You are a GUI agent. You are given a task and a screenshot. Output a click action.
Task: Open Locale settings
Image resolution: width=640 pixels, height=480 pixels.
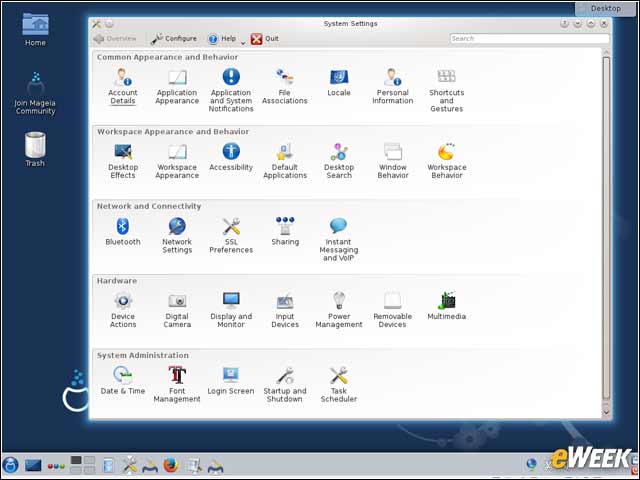[339, 82]
